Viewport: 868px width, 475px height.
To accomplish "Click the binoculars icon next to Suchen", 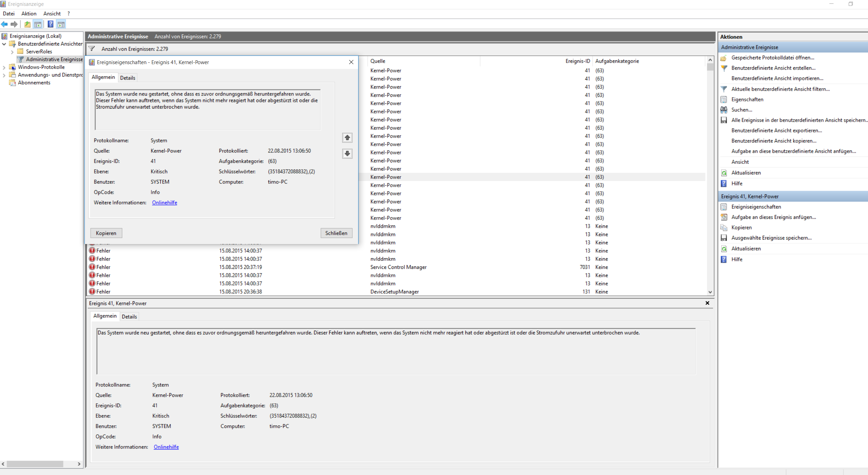I will point(724,110).
